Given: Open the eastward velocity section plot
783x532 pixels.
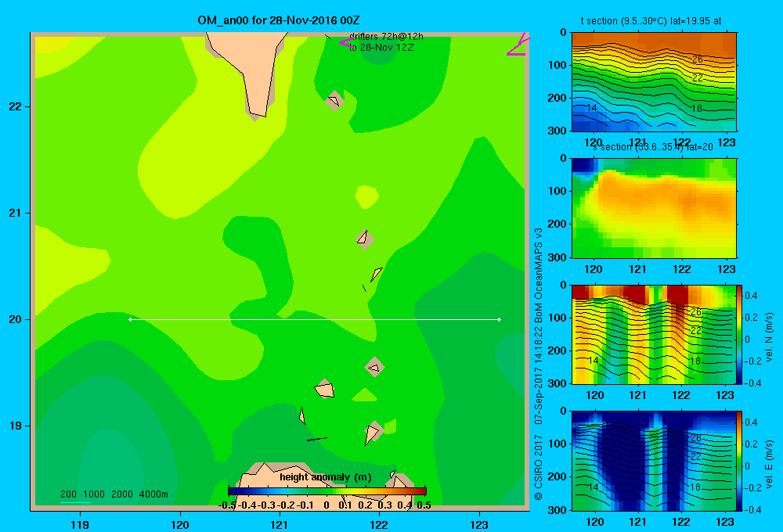Looking at the screenshot, I should tap(653, 461).
